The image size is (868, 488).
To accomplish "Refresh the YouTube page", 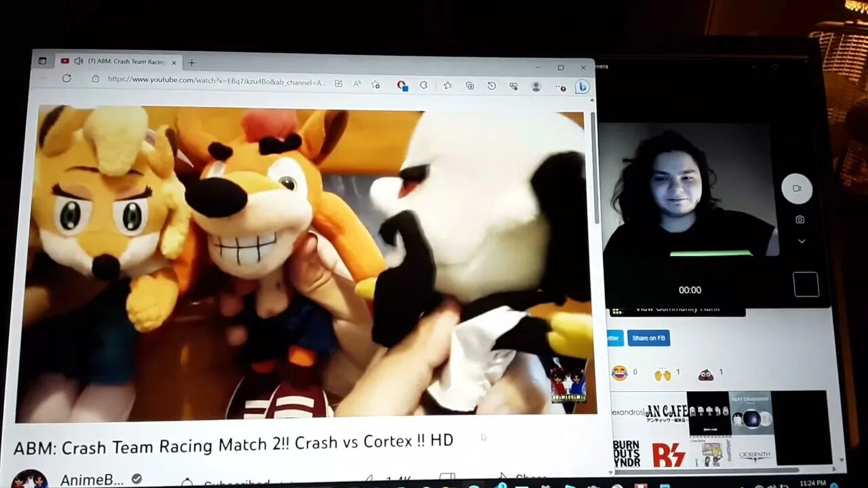I will [66, 79].
